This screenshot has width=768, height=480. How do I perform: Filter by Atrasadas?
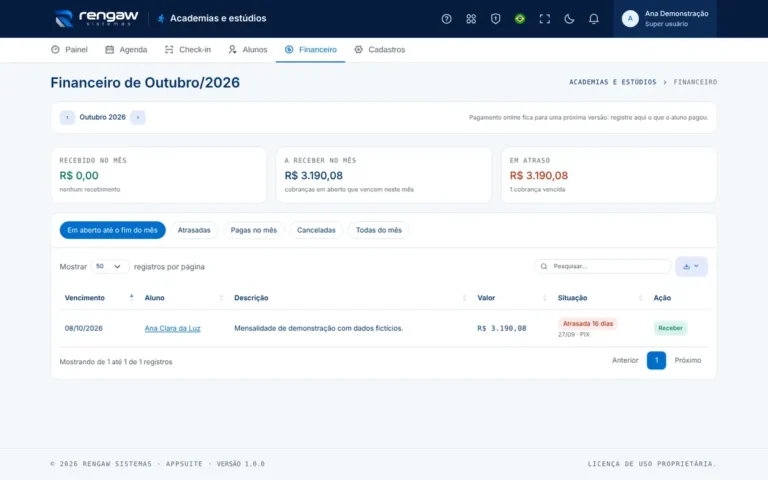coord(194,230)
